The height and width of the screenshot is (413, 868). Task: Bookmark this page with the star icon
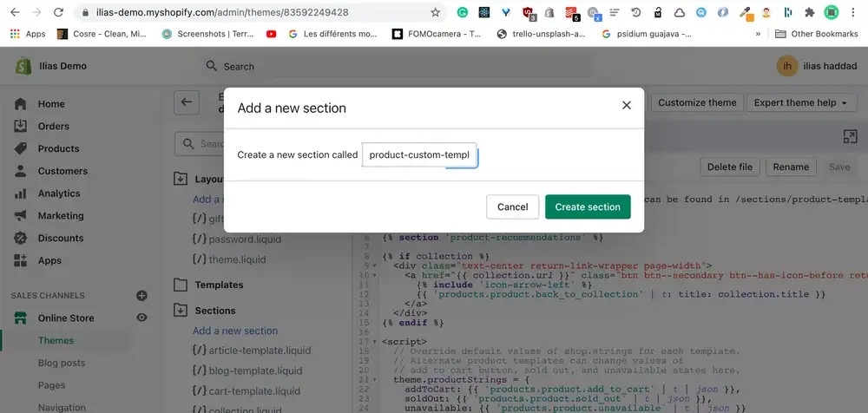(435, 13)
